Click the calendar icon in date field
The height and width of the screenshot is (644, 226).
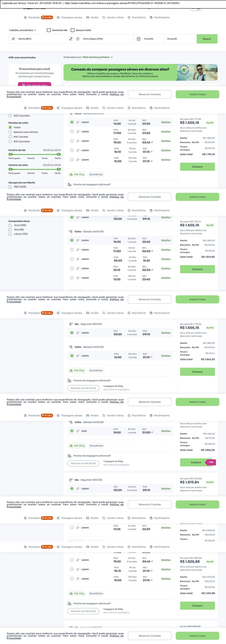139,39
